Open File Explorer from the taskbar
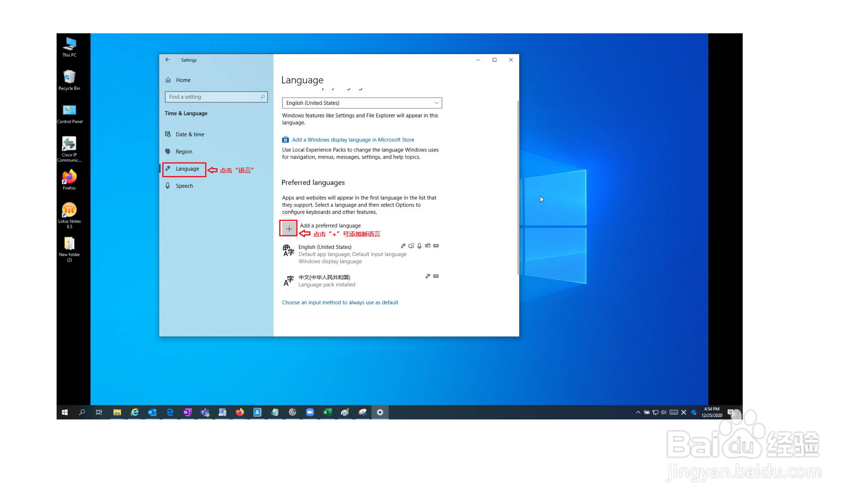Screen dimensions: 868x501 (x=117, y=412)
